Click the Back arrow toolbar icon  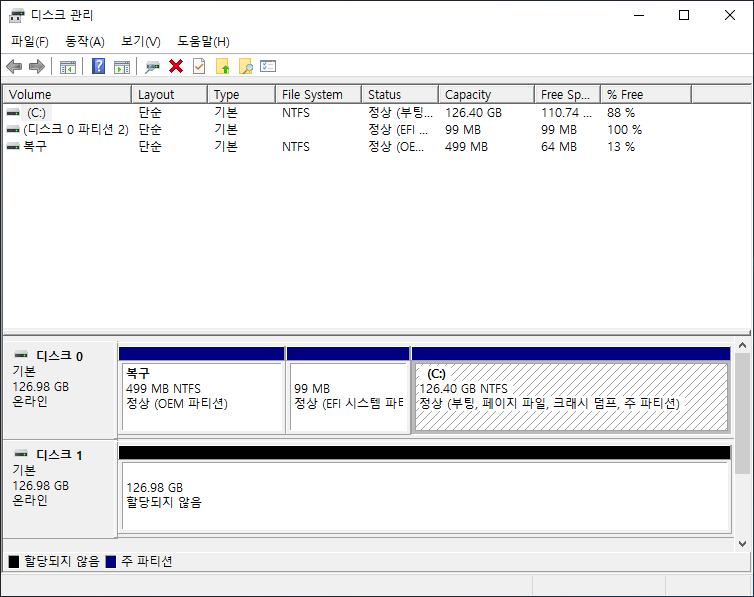[14, 66]
